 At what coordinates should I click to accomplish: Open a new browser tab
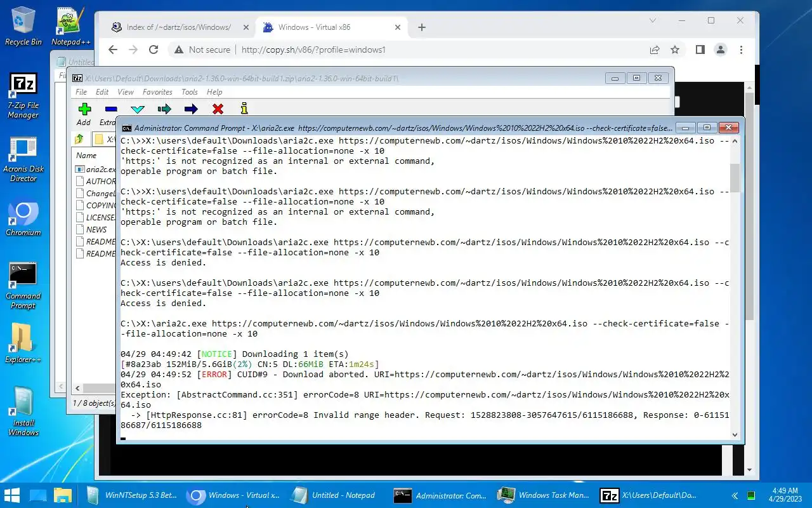422,27
